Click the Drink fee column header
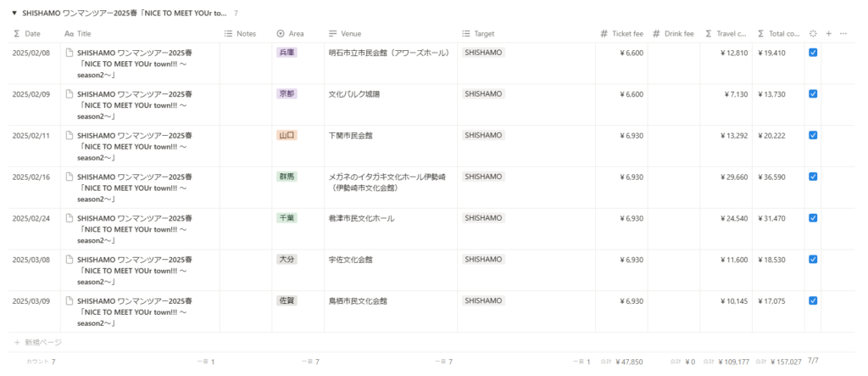This screenshot has height=376, width=868. point(674,34)
